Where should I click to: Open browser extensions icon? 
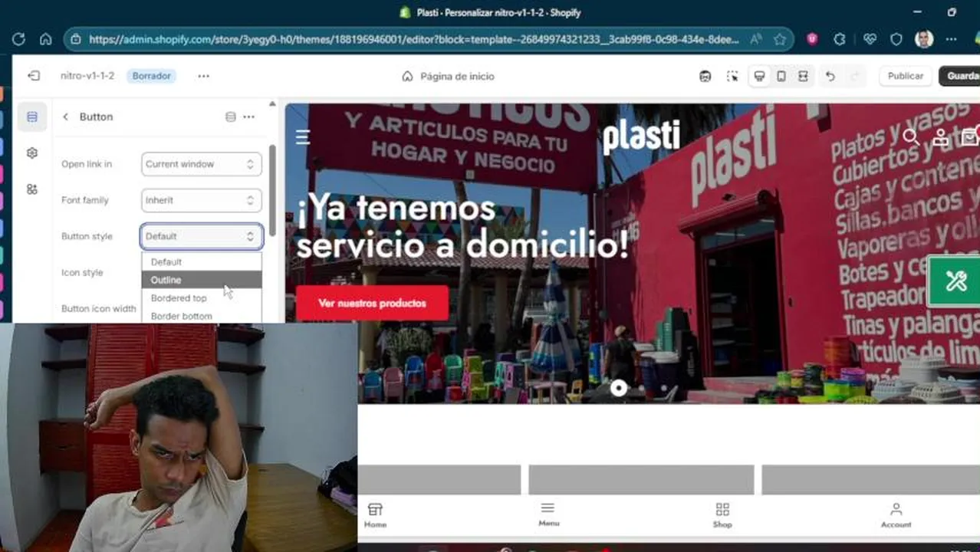tap(840, 39)
